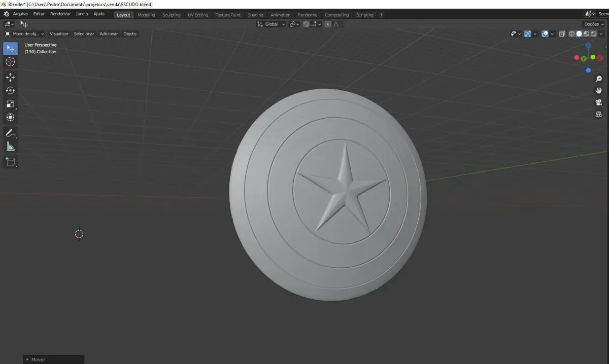Screen dimensions: 609x364
Task: Open the Arquivo menu
Action: coord(21,14)
